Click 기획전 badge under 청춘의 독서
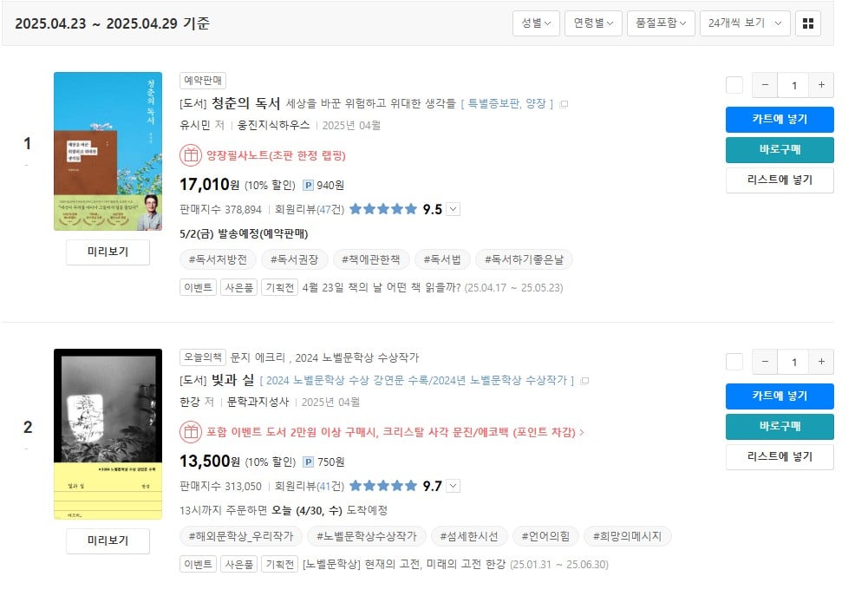 (x=279, y=287)
